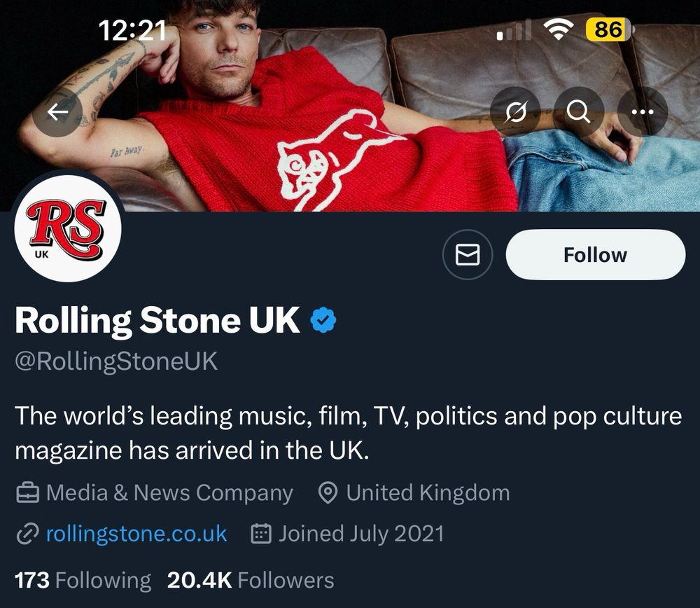Click the location pin icon beside United Kingdom
This screenshot has width=700, height=608.
[x=328, y=493]
